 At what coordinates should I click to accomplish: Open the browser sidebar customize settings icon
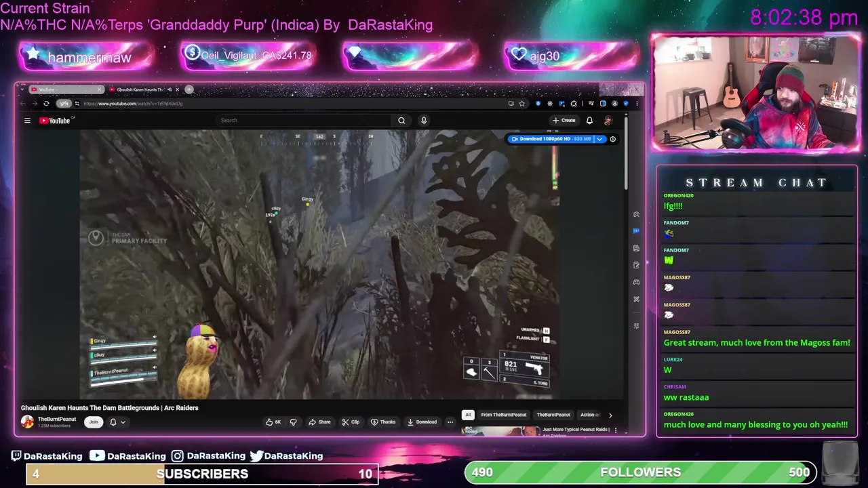pos(636,326)
